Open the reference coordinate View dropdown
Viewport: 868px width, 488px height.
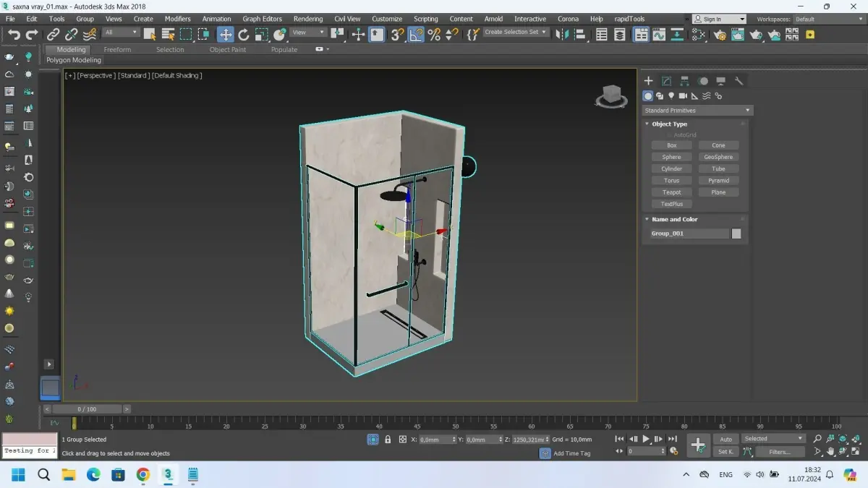[308, 33]
